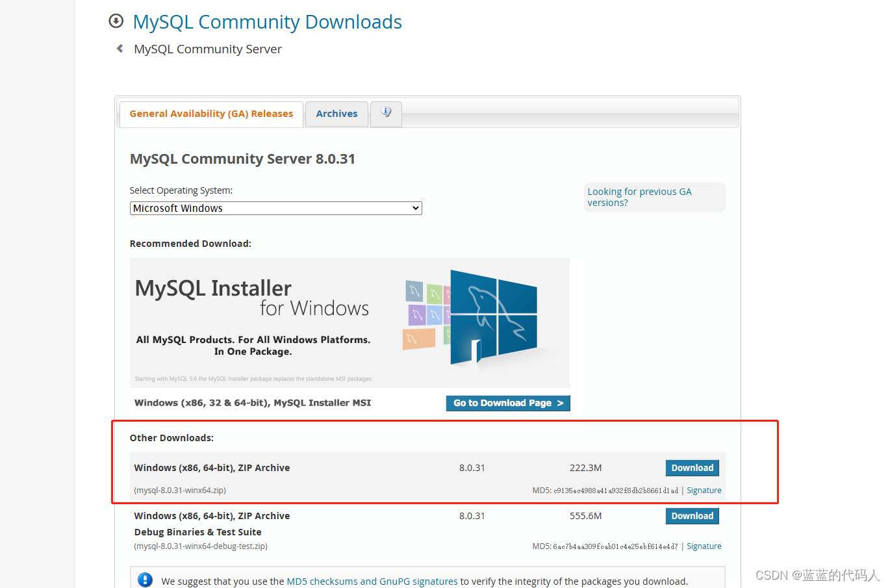This screenshot has width=890, height=588.
Task: Click the 222.3M file size value
Action: 586,468
